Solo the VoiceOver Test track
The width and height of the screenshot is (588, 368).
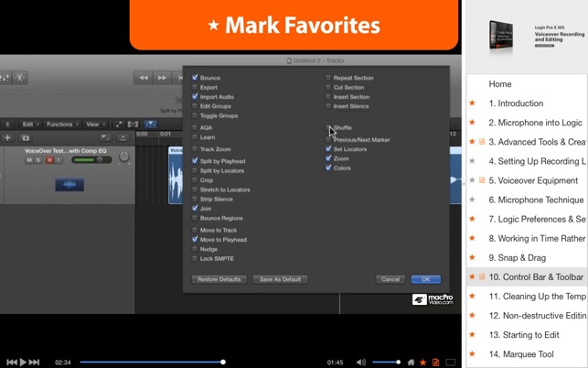pos(37,160)
